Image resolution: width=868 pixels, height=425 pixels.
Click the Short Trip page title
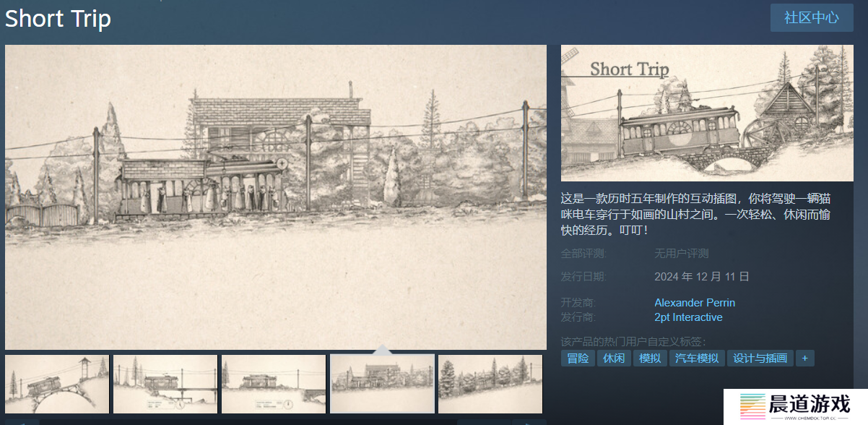tap(58, 19)
